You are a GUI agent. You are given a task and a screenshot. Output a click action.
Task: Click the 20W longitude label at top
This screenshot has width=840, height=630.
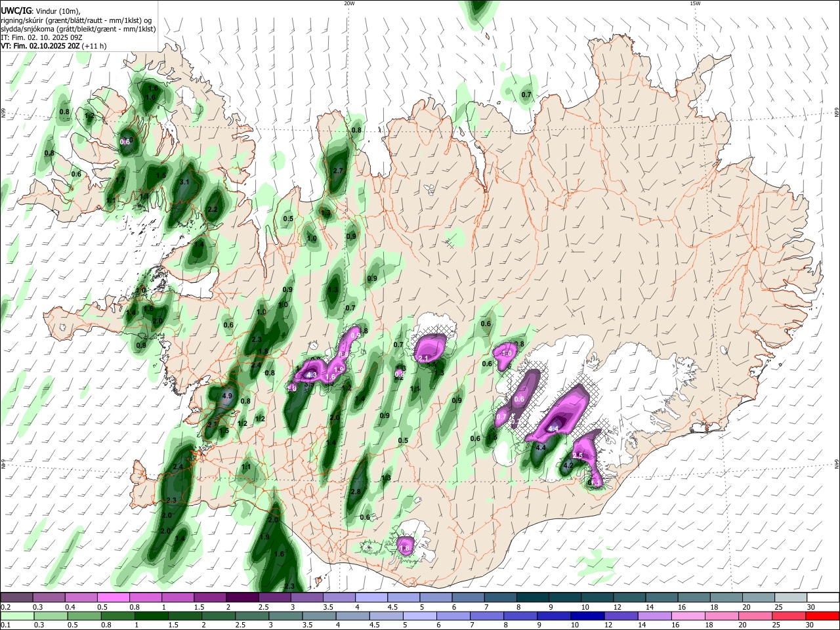350,3
